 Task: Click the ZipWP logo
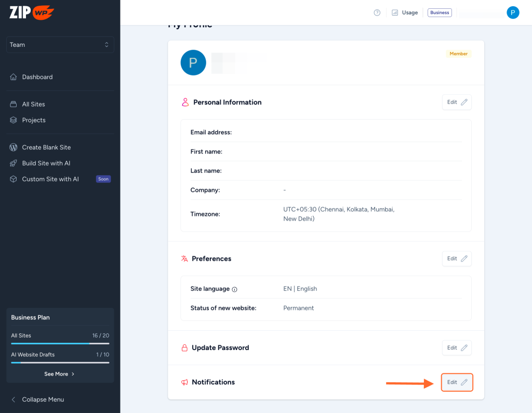point(32,12)
